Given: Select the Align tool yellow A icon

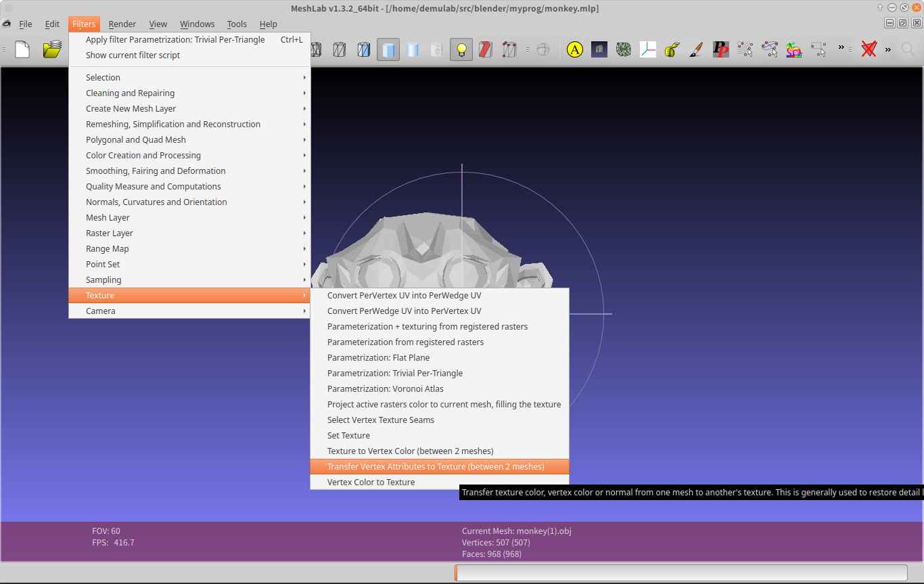Looking at the screenshot, I should tap(575, 49).
